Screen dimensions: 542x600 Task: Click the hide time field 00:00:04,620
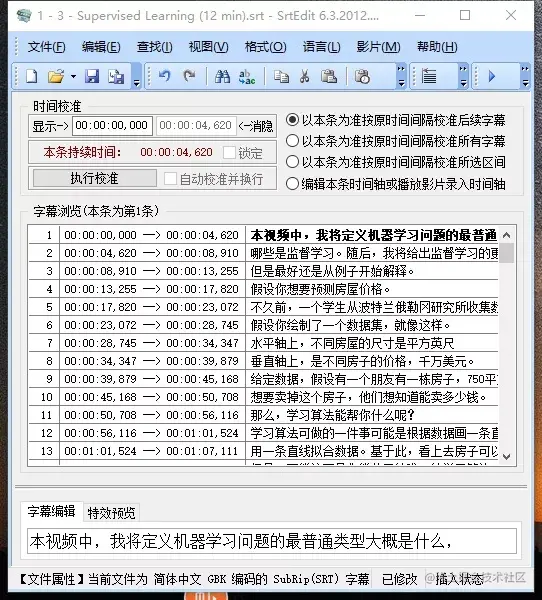196,126
